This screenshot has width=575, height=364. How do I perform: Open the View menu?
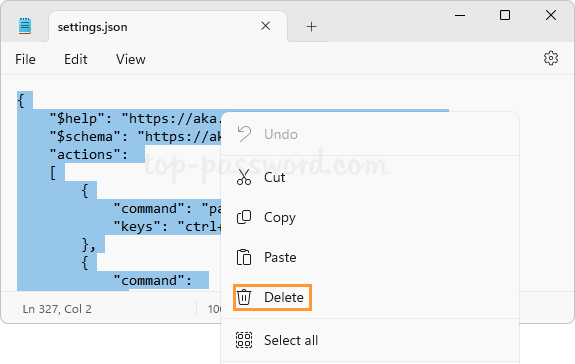[131, 59]
